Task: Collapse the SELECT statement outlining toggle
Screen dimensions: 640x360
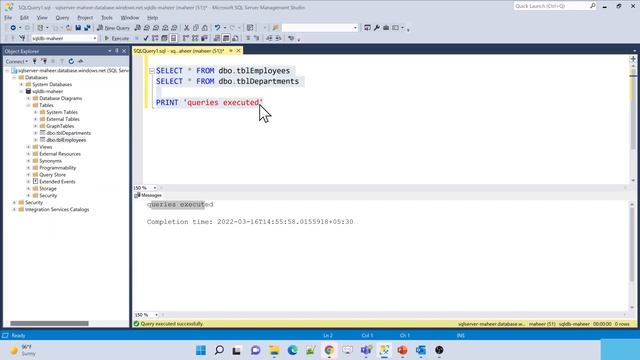Action: tap(152, 71)
